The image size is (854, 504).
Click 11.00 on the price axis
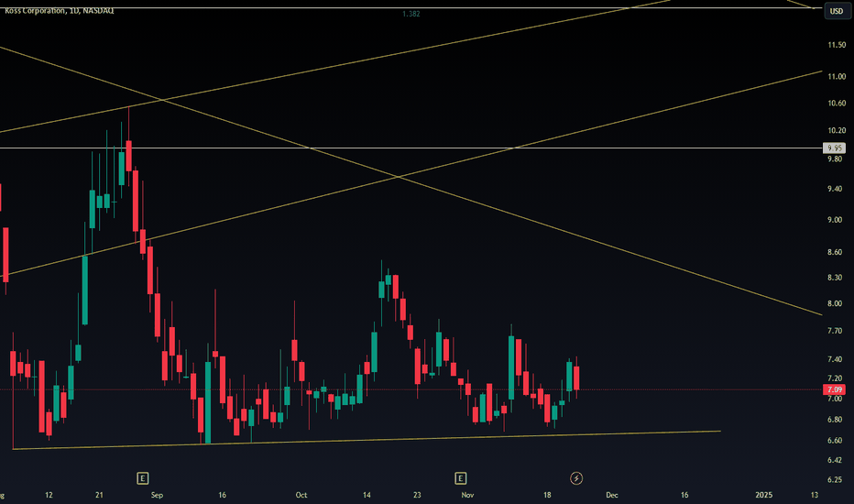click(837, 76)
